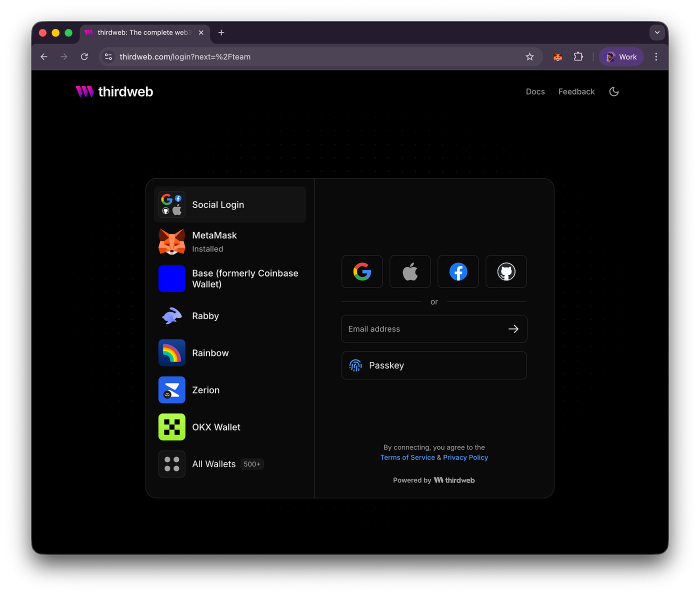Image resolution: width=700 pixels, height=596 pixels.
Task: Click the Social Login multi-logo icon
Action: pyautogui.click(x=172, y=204)
